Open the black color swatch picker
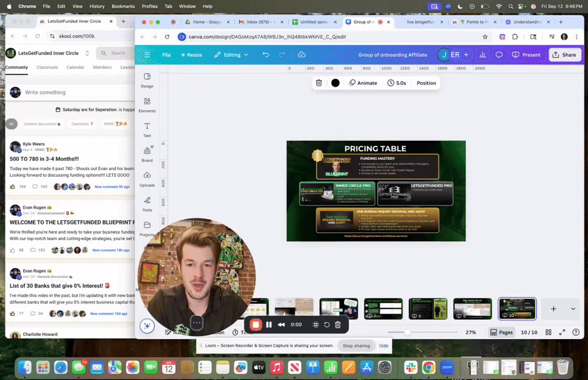This screenshot has width=588, height=380. (335, 83)
